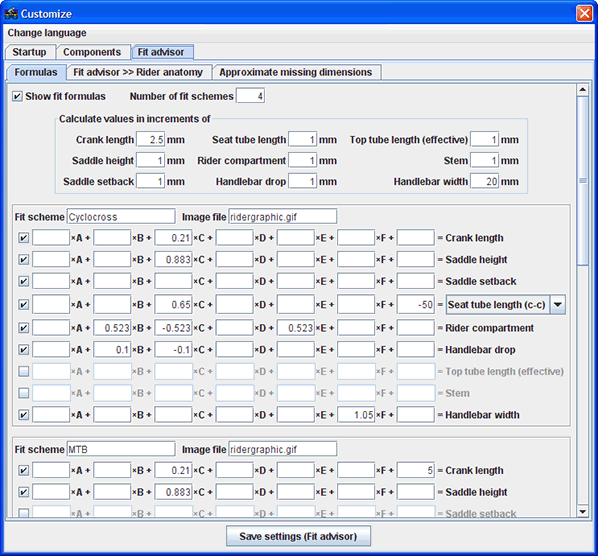Click empty A coefficient in Cyclocross Crank length row
The image size is (598, 556).
click(51, 238)
